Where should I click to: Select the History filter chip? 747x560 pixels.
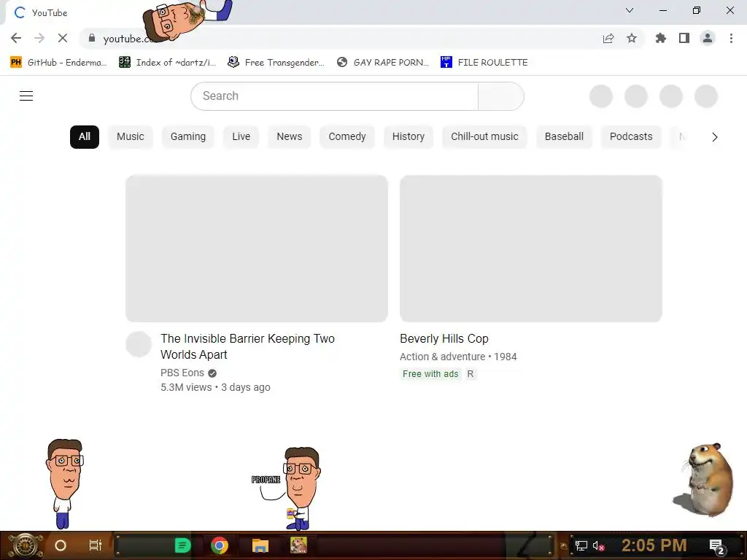[409, 136]
